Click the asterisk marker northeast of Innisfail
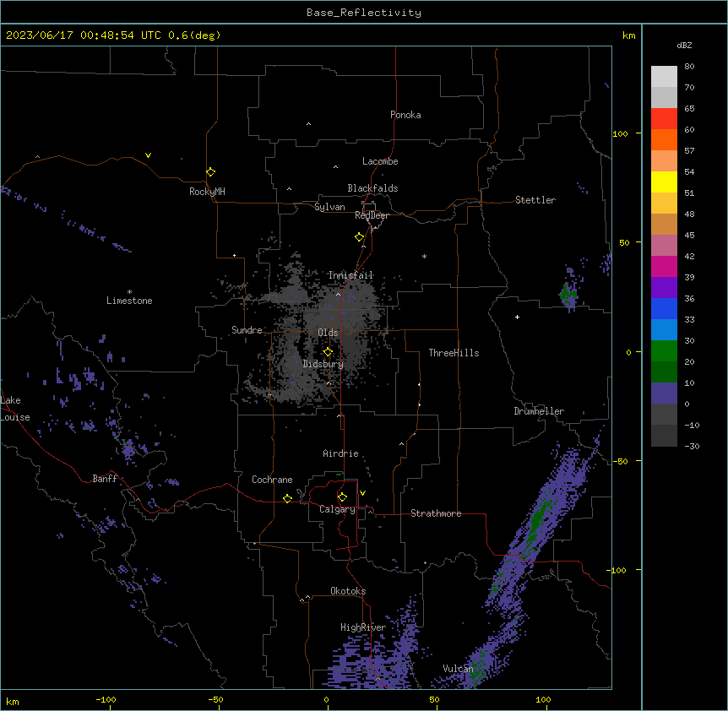The width and height of the screenshot is (728, 711). click(424, 256)
